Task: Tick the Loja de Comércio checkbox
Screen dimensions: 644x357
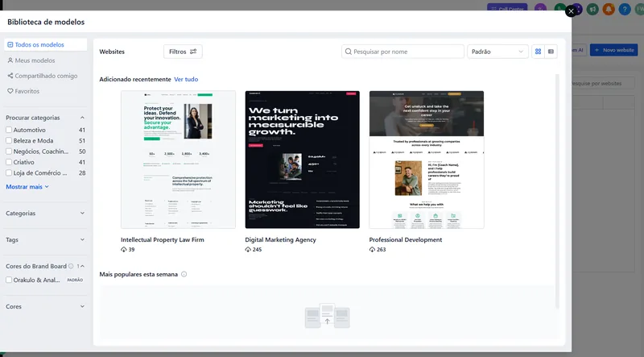Action: pyautogui.click(x=9, y=172)
